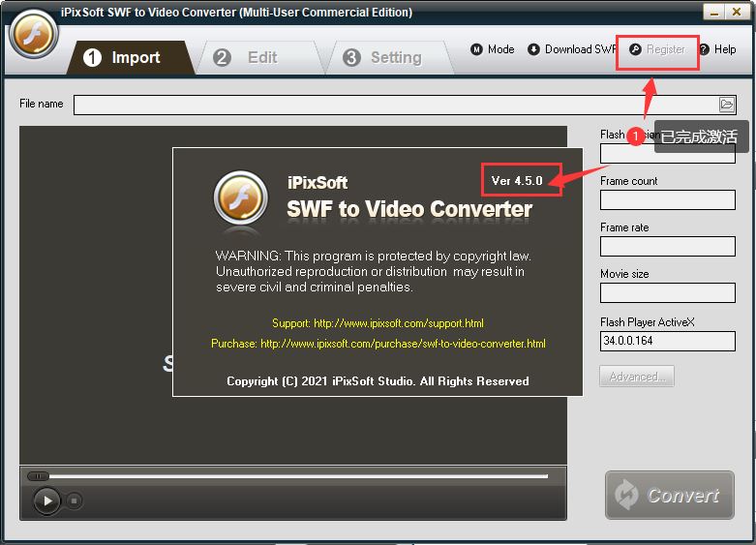756x545 pixels.
Task: Minimize the converter window
Action: point(713,12)
